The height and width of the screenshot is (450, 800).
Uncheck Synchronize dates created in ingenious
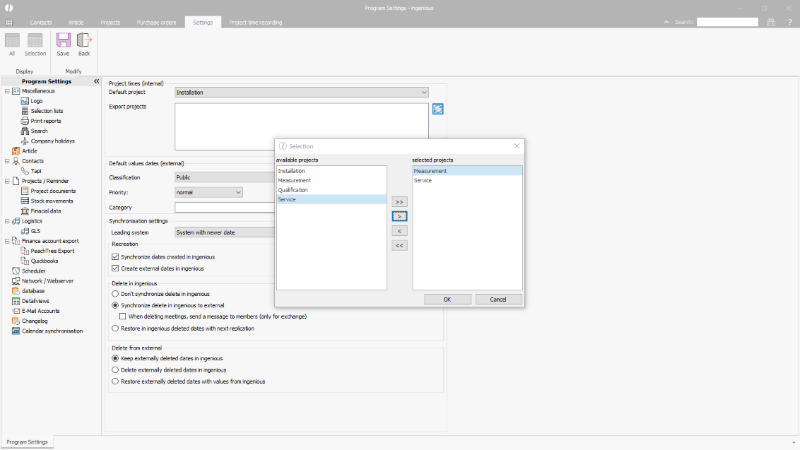113,257
